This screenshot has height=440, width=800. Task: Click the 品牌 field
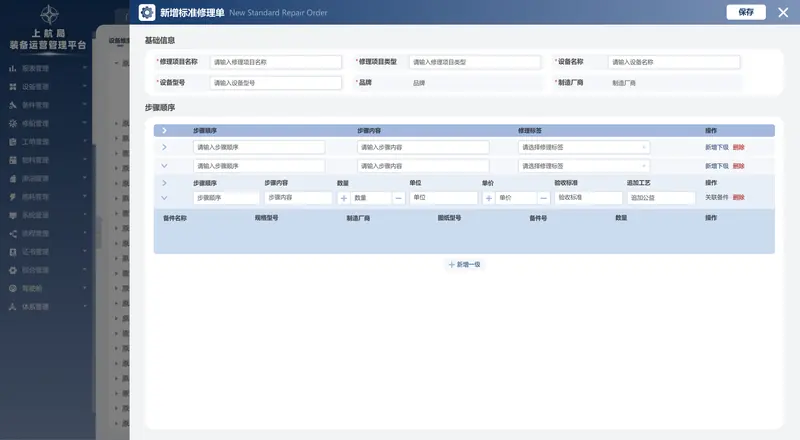point(475,83)
